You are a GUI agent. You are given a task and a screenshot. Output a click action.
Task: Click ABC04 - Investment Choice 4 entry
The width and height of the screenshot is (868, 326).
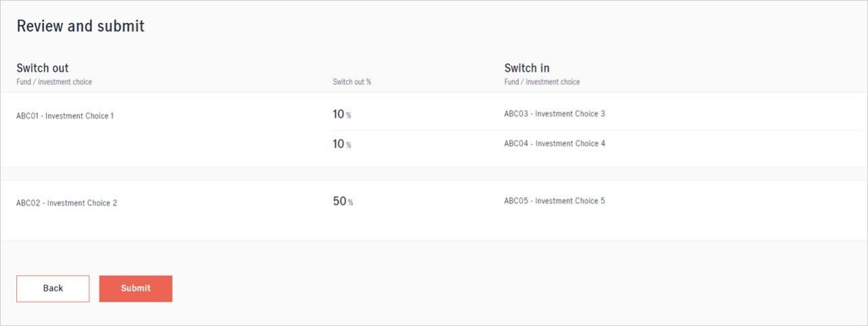(x=554, y=144)
